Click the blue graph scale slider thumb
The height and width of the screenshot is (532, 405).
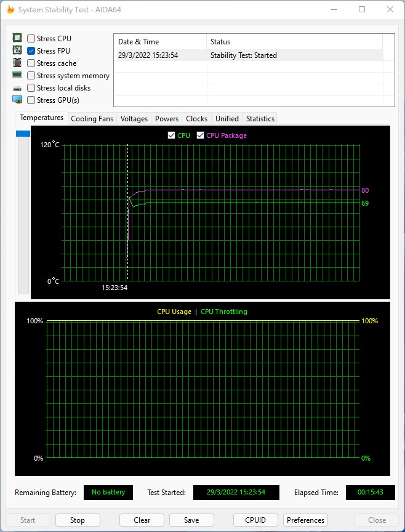(23, 134)
